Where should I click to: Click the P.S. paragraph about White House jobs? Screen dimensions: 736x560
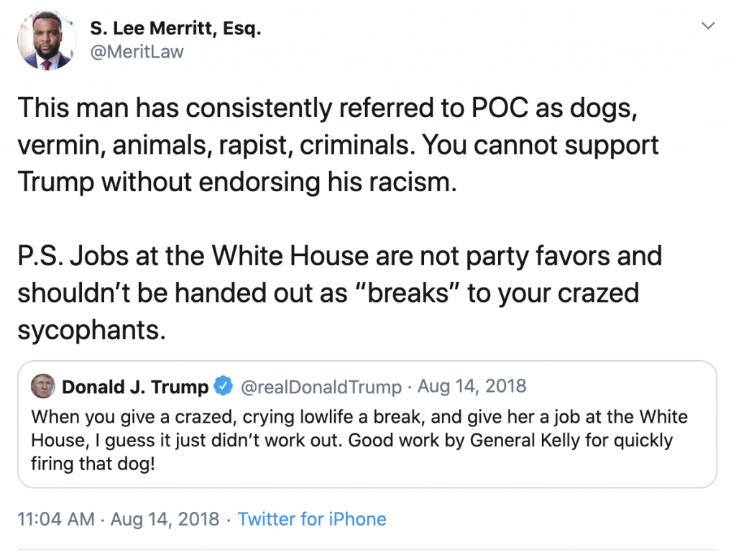click(x=338, y=293)
